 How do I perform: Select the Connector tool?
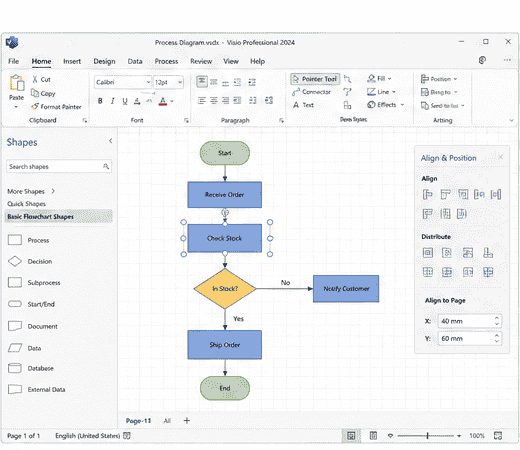click(x=311, y=92)
